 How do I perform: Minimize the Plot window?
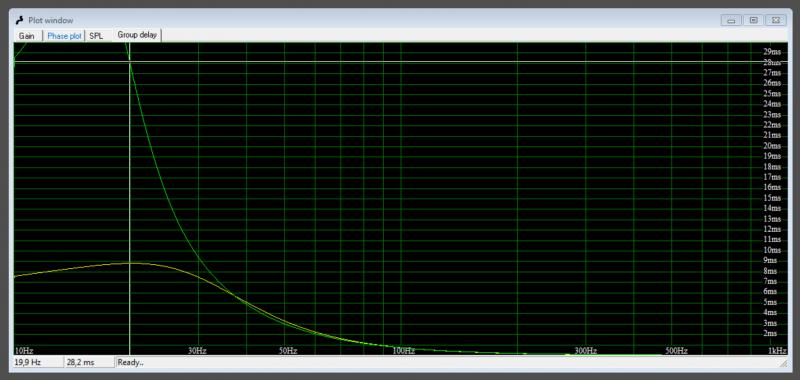(731, 20)
